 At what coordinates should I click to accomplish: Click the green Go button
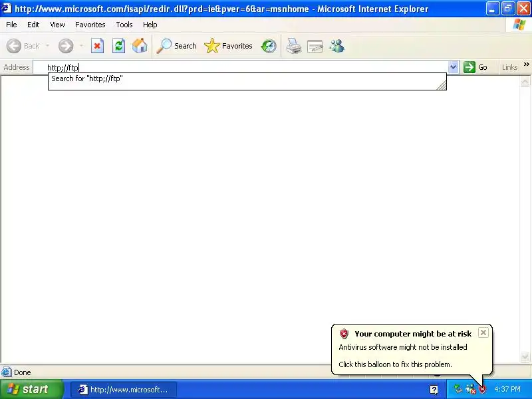[475, 67]
